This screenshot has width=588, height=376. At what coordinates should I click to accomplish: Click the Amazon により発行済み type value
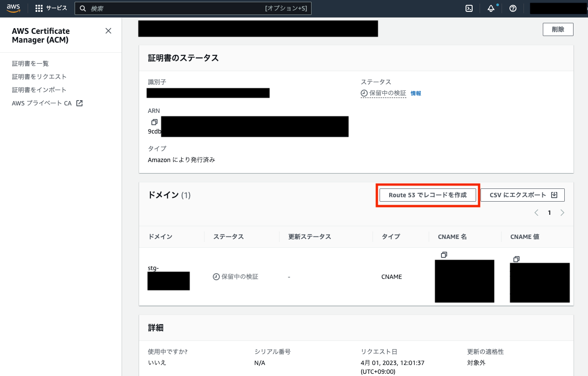182,160
